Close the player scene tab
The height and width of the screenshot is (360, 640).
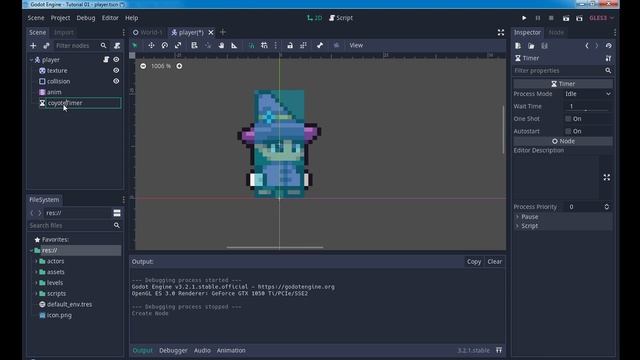tap(211, 32)
